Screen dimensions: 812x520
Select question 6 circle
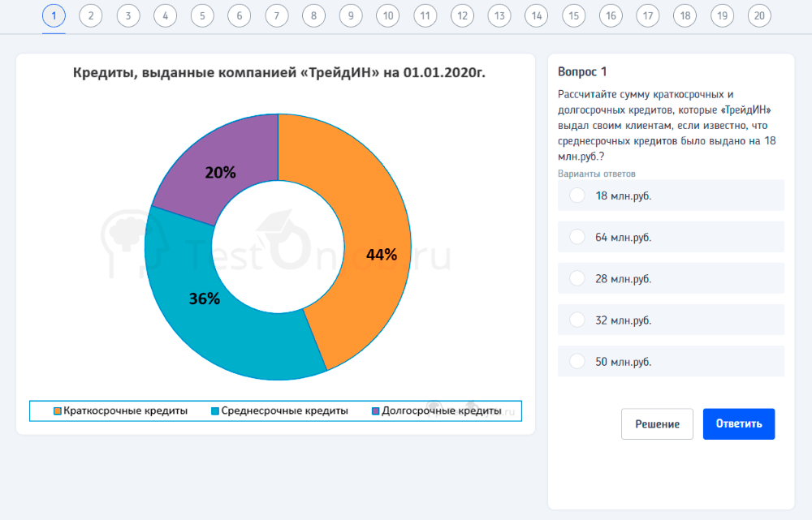click(240, 15)
